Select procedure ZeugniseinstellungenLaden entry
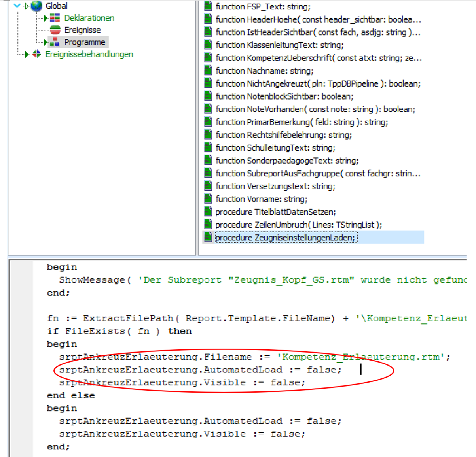 [285, 238]
